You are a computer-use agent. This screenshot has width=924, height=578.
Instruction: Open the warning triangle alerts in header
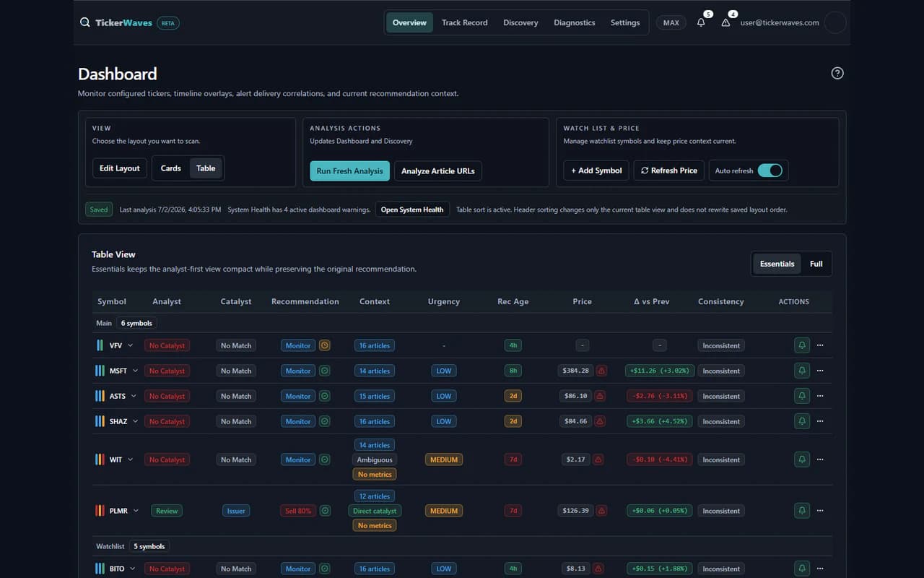(725, 22)
